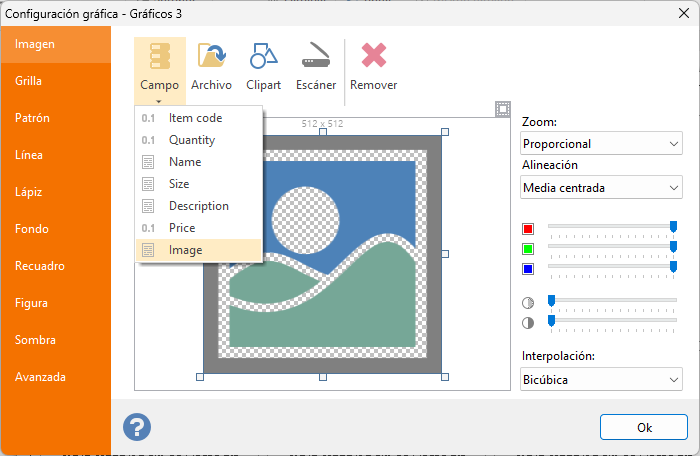Screen dimensions: 700x456
Task: Expand the Alineación Media centrada dropdown
Action: [x=601, y=187]
